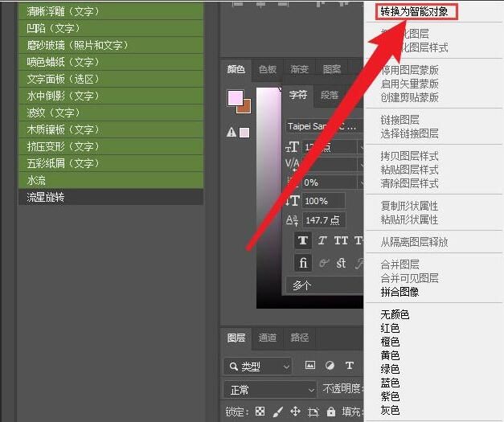Click pixel layer filter icon
Viewport: 504px width, 422px height.
point(309,366)
